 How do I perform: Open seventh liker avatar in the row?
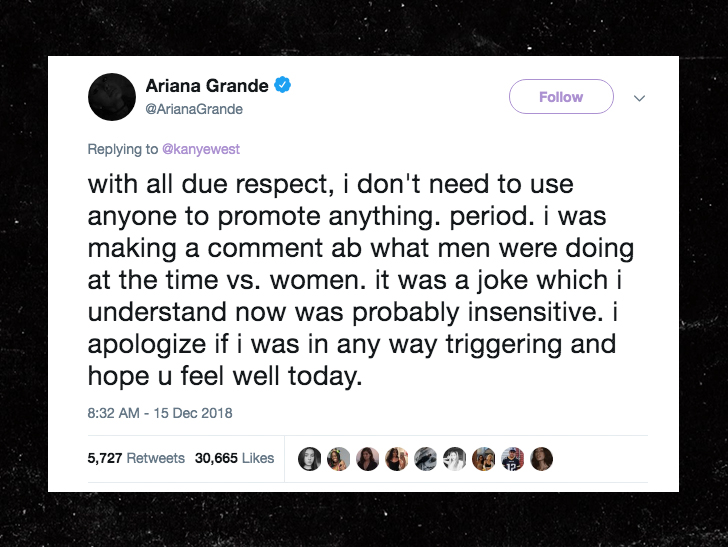tap(483, 459)
